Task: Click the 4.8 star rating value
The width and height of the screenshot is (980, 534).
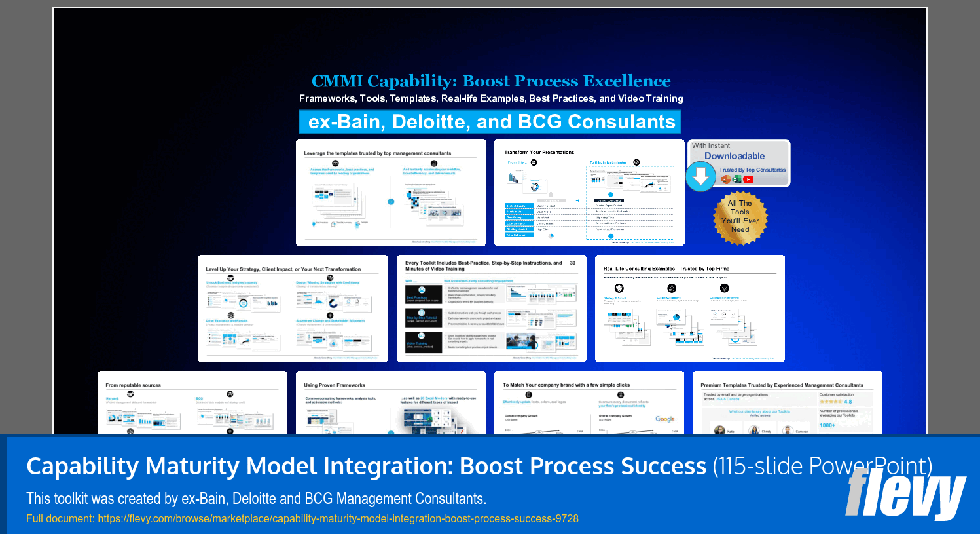Action: click(848, 402)
